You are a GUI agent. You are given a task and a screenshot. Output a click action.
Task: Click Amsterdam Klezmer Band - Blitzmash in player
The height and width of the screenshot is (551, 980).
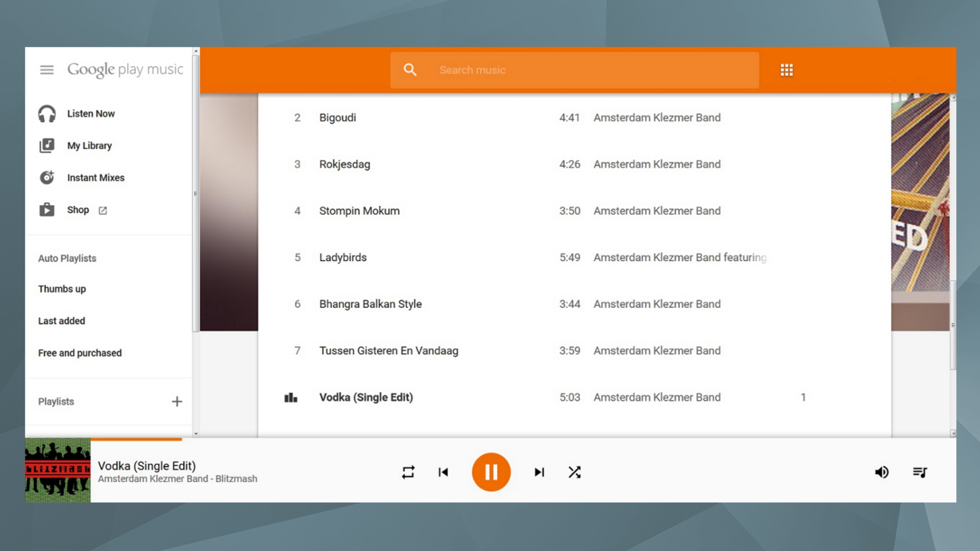coord(178,479)
